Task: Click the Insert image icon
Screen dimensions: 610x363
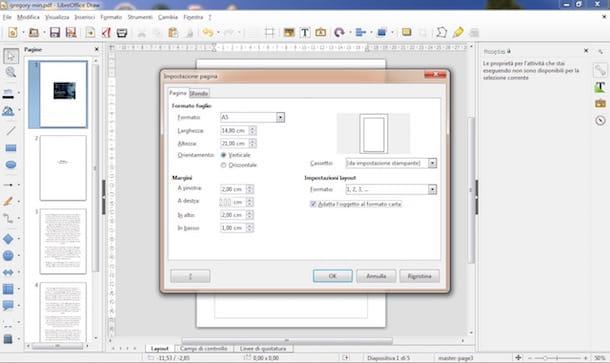Action: pyautogui.click(x=289, y=32)
